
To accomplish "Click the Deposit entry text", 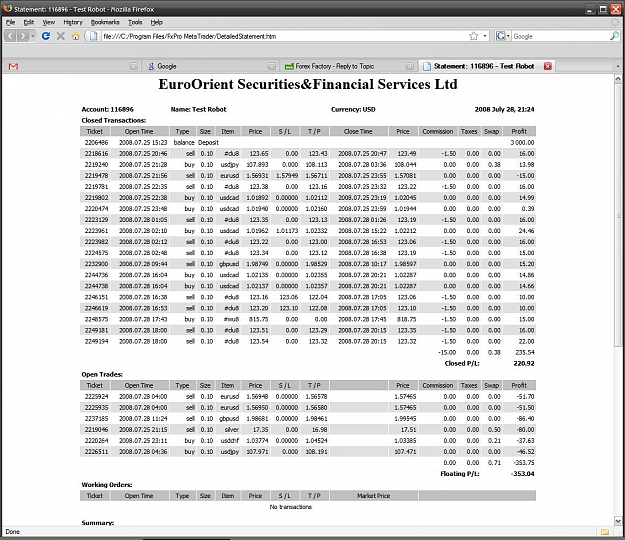I will pos(208,142).
